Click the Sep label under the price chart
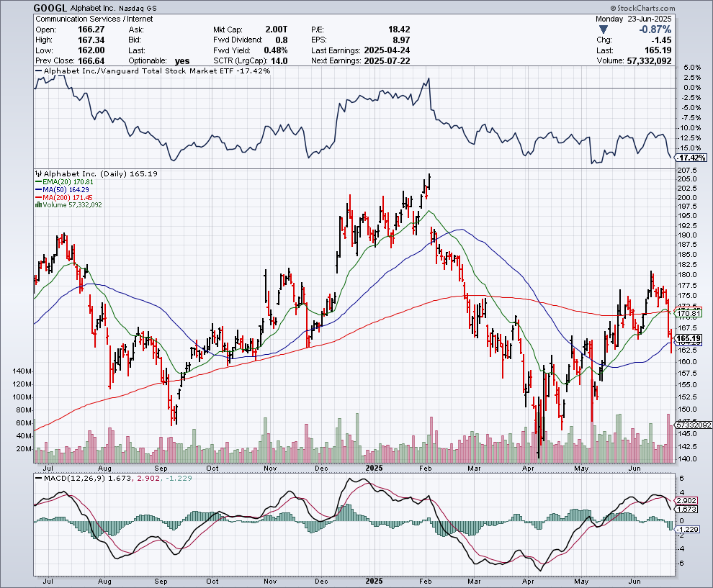 coord(161,468)
